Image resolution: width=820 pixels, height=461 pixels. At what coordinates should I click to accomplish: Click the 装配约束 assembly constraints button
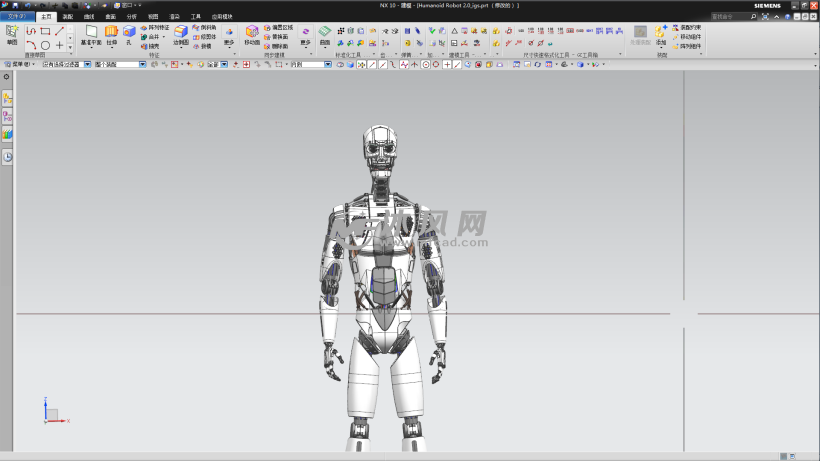pos(687,28)
